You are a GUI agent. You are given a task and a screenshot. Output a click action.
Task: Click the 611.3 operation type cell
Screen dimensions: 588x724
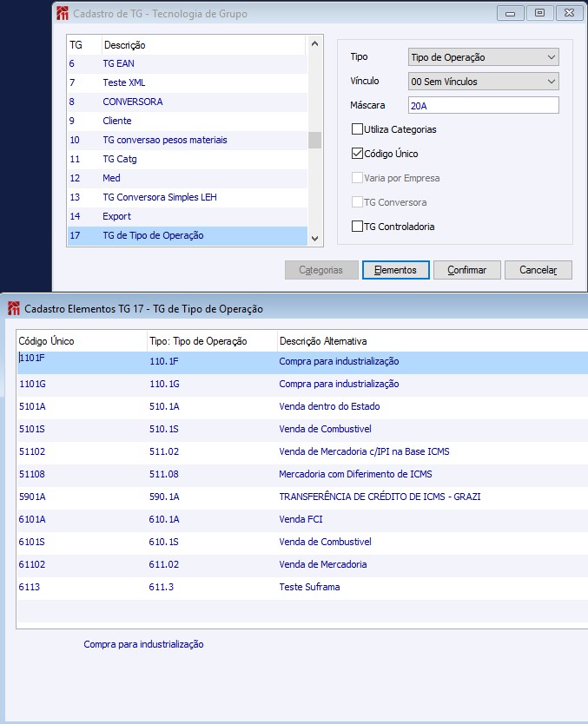[x=212, y=588]
